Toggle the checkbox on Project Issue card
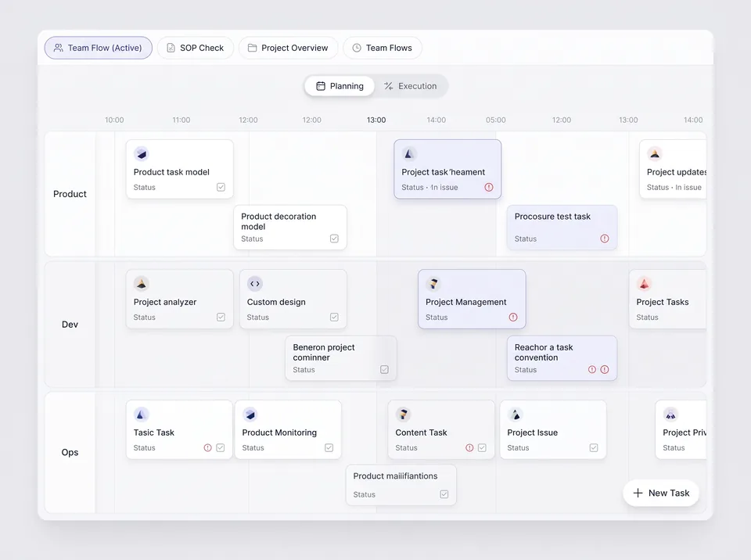This screenshot has width=751, height=560. point(594,448)
